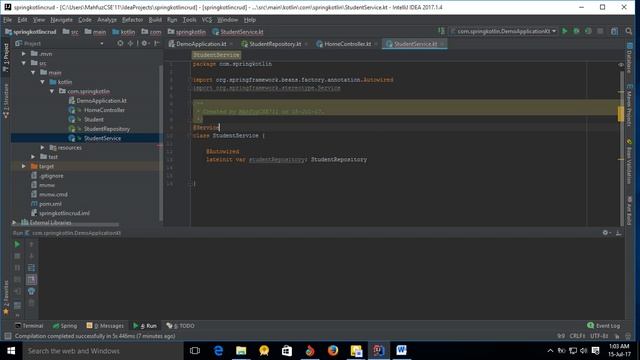Print the Run console output

point(31,291)
